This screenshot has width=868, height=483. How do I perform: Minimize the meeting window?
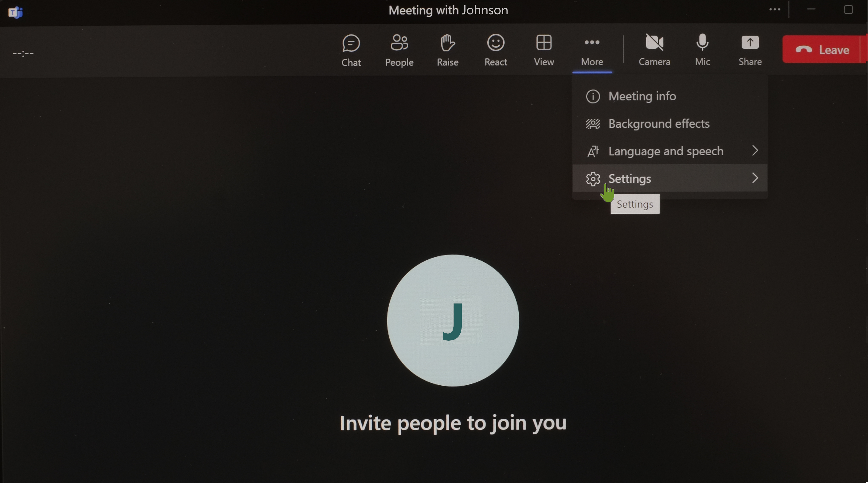pos(811,9)
